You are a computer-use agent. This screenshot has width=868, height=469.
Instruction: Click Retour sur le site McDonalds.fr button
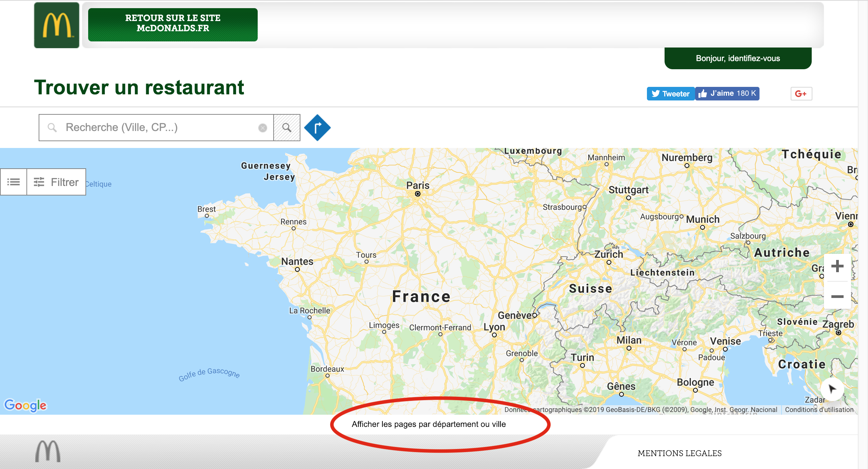(x=173, y=24)
